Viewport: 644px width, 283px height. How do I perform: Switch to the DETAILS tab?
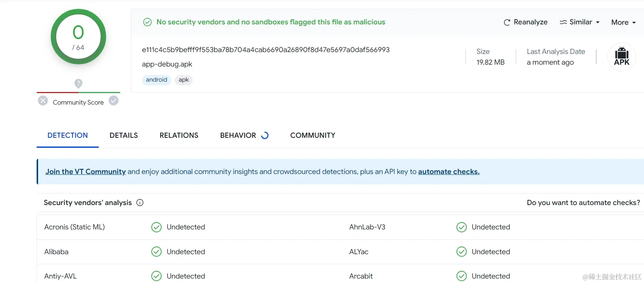point(124,135)
